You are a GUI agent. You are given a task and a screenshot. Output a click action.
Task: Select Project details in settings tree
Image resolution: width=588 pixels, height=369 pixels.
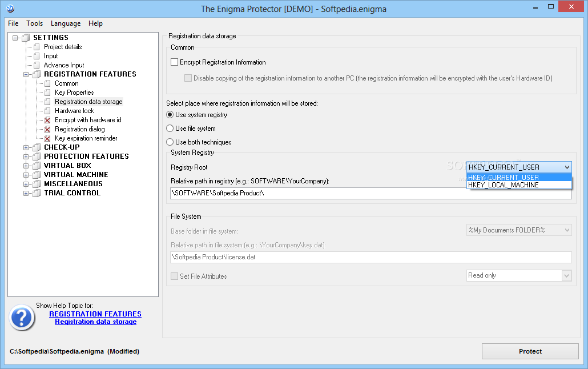(63, 47)
